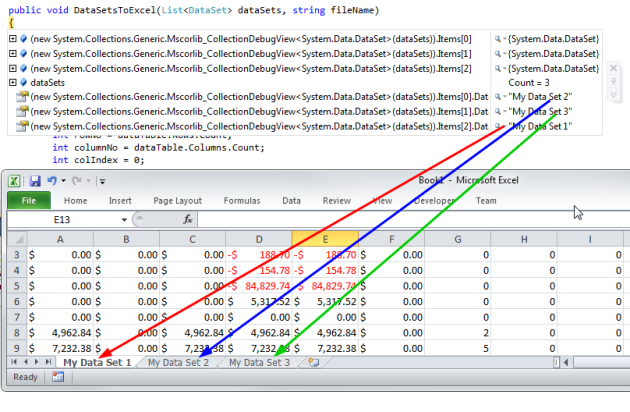Click into the formula bar
Viewport: 630px width, 412px height.
(x=414, y=219)
